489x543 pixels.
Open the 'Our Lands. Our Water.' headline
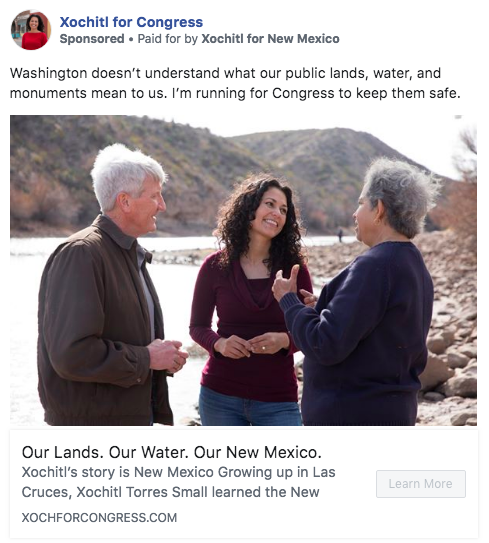[172, 452]
